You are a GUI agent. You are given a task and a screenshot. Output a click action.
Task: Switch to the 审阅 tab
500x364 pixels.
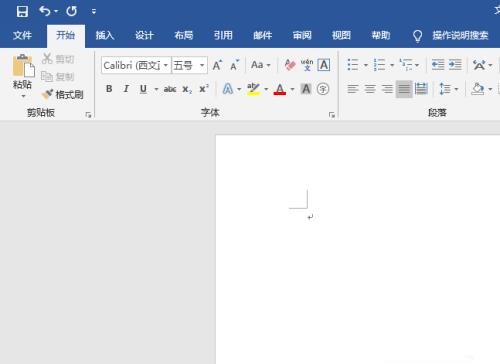click(302, 35)
